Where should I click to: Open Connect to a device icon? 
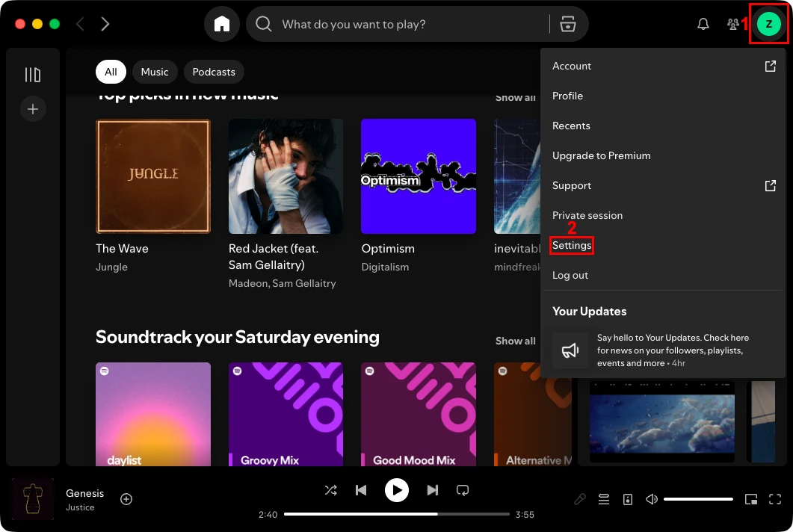(x=628, y=500)
